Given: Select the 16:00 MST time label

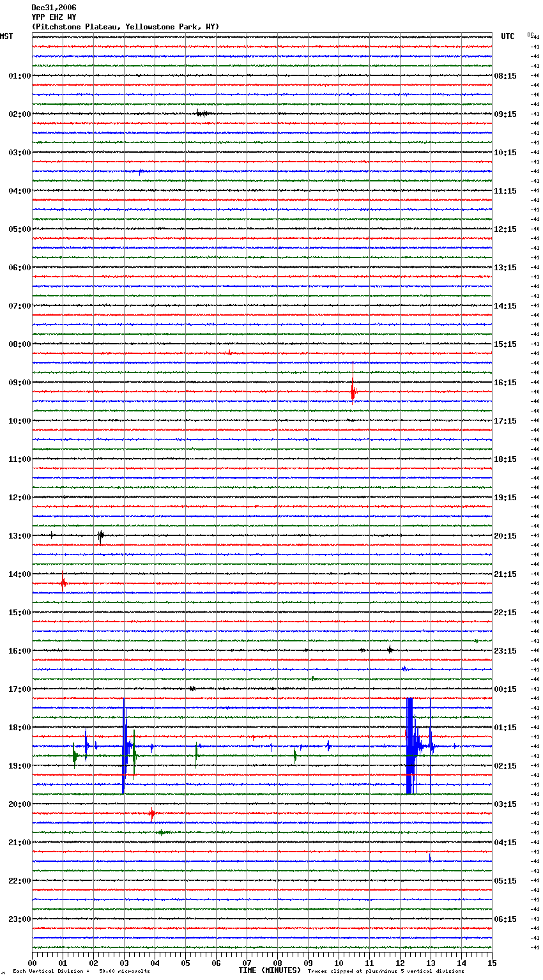Looking at the screenshot, I should [19, 651].
